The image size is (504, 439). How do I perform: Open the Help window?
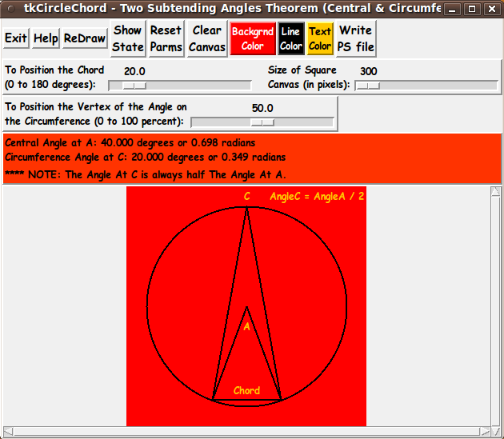tap(46, 38)
